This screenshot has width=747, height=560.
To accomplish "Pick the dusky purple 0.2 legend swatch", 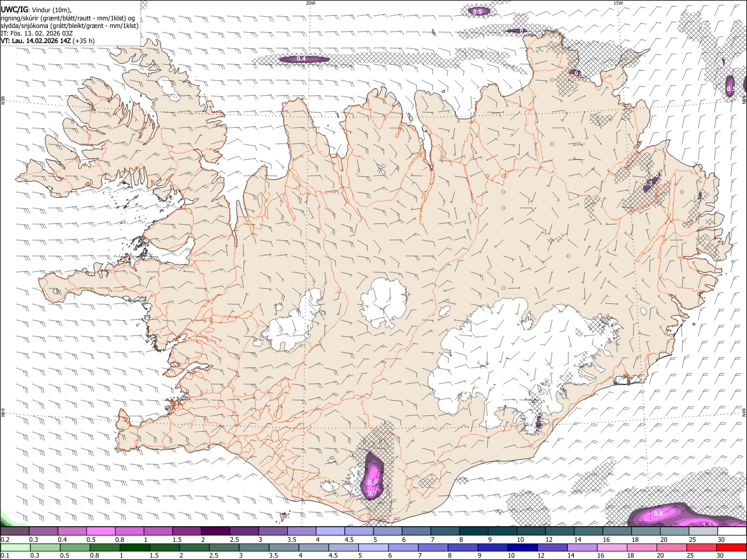I will (x=15, y=531).
